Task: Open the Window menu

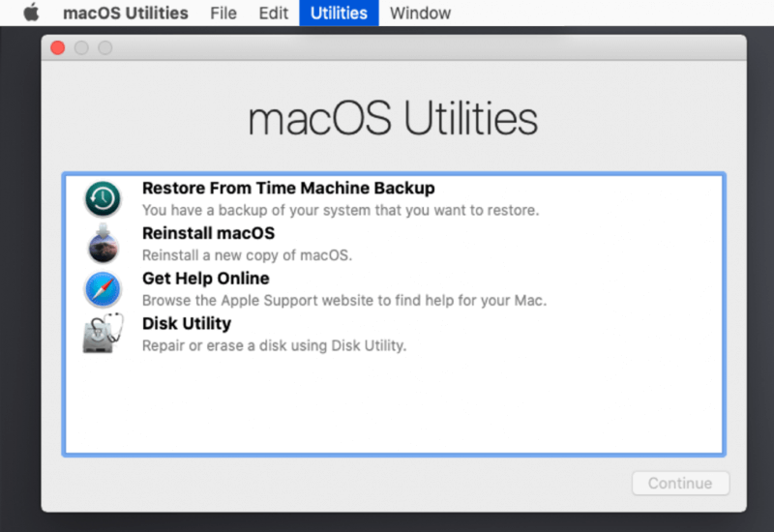Action: (x=420, y=13)
